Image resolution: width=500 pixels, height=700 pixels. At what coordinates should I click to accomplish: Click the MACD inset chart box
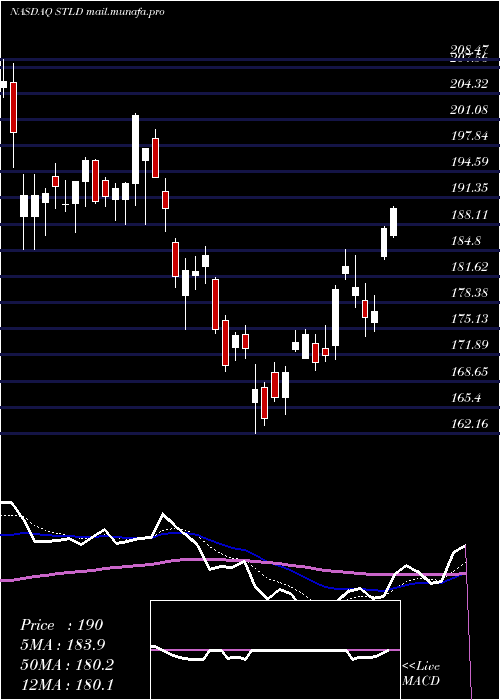(275, 650)
